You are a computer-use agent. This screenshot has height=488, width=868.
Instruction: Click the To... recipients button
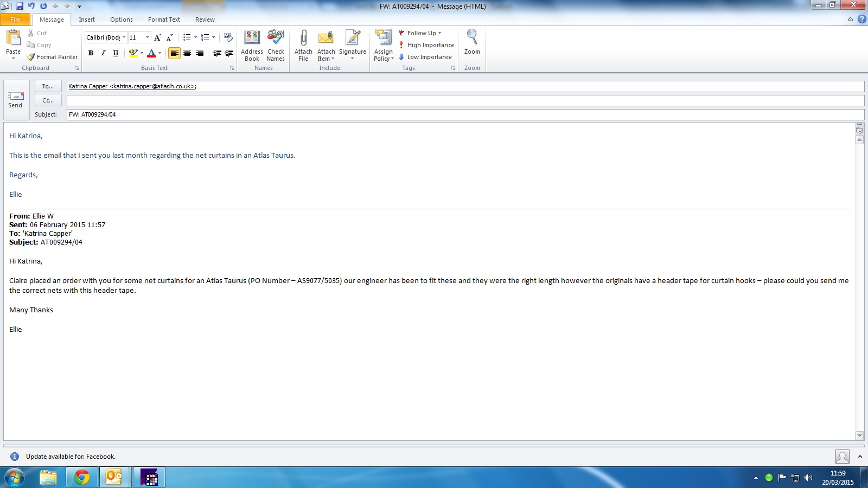tap(48, 86)
